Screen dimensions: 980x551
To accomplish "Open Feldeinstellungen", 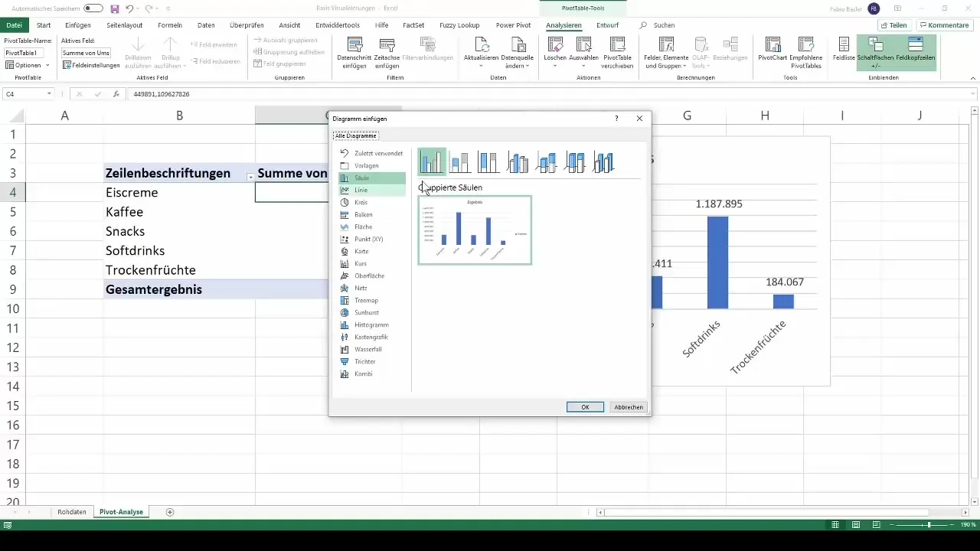I will (91, 65).
